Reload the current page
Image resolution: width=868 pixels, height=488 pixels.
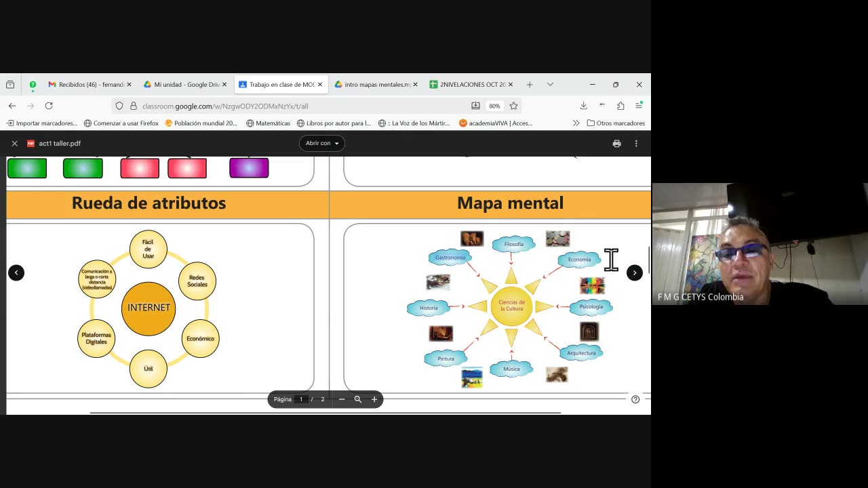point(49,106)
